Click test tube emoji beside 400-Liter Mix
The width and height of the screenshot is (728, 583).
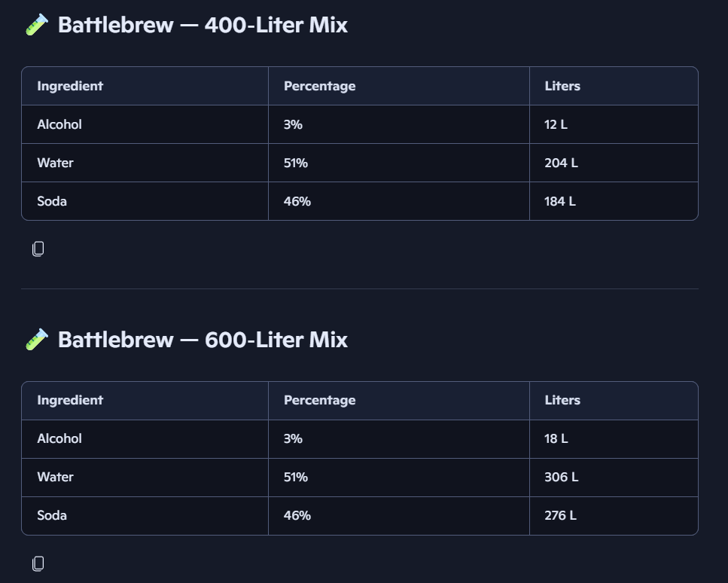point(37,25)
